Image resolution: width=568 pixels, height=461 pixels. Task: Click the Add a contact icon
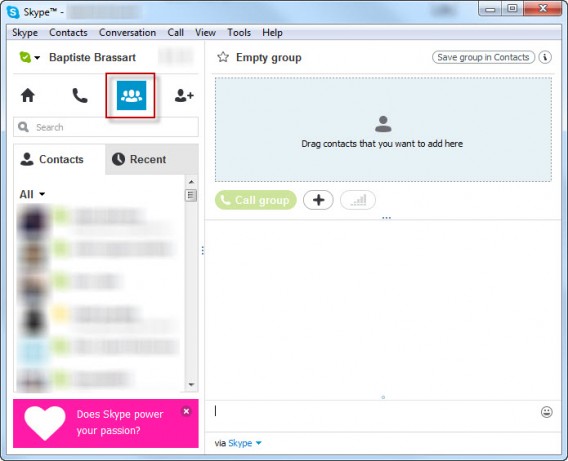184,96
